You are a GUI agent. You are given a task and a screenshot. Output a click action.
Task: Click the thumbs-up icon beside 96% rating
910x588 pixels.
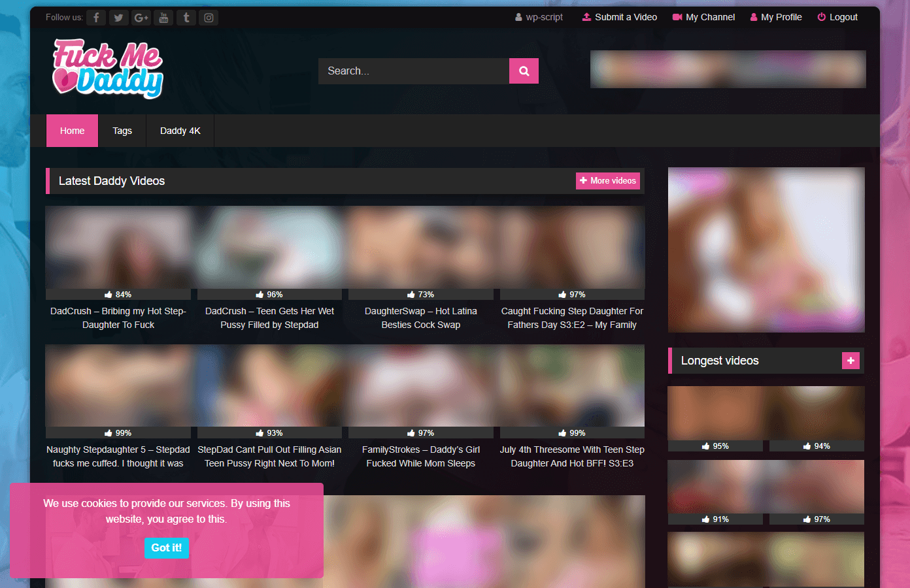click(x=260, y=295)
